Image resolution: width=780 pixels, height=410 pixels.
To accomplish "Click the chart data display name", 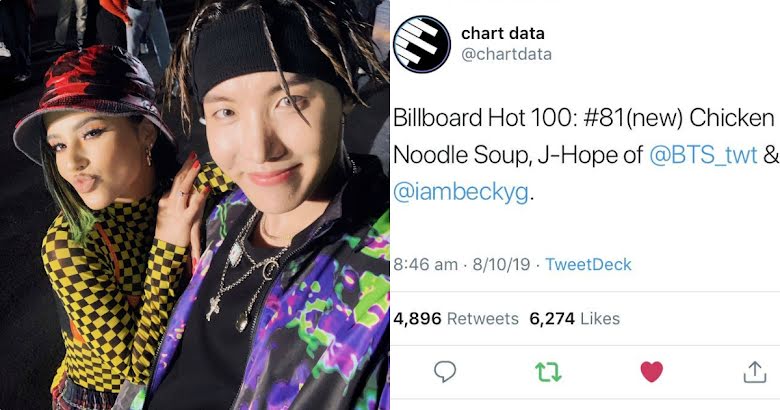I will [503, 33].
